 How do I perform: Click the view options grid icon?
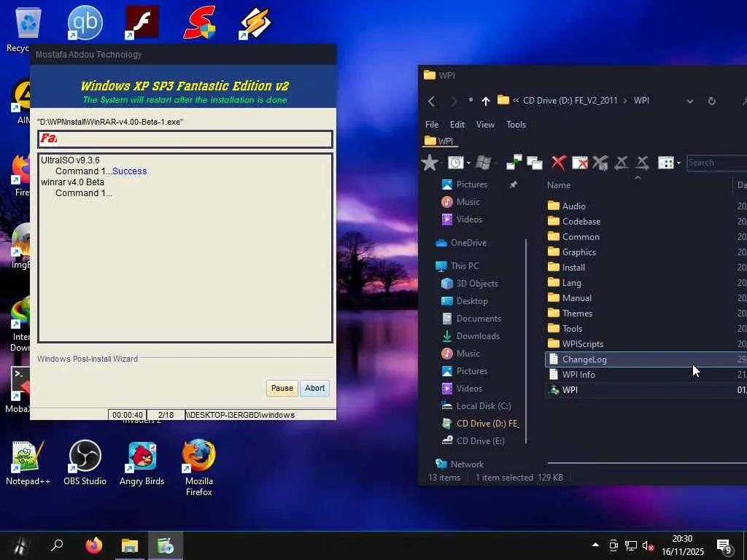point(665,163)
